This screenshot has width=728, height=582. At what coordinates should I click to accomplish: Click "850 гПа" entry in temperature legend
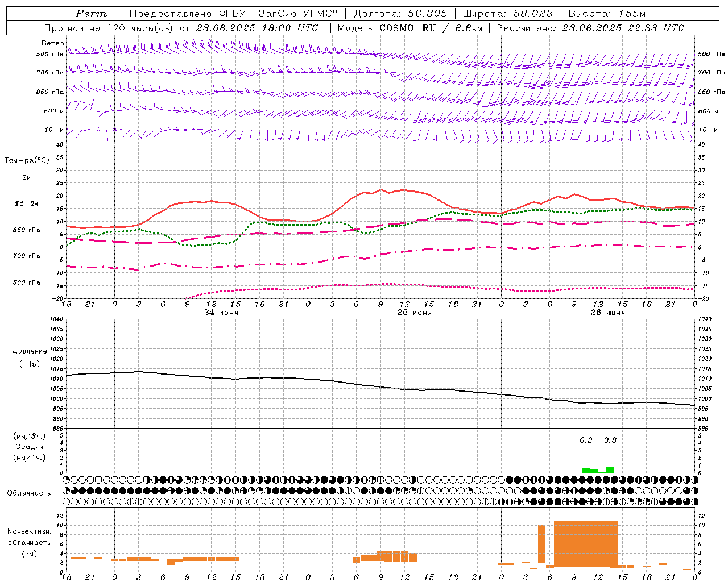coord(27,230)
